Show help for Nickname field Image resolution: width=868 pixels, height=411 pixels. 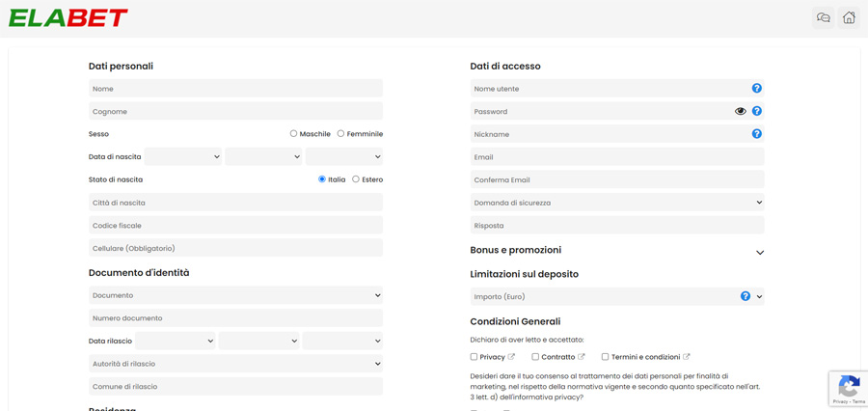757,133
